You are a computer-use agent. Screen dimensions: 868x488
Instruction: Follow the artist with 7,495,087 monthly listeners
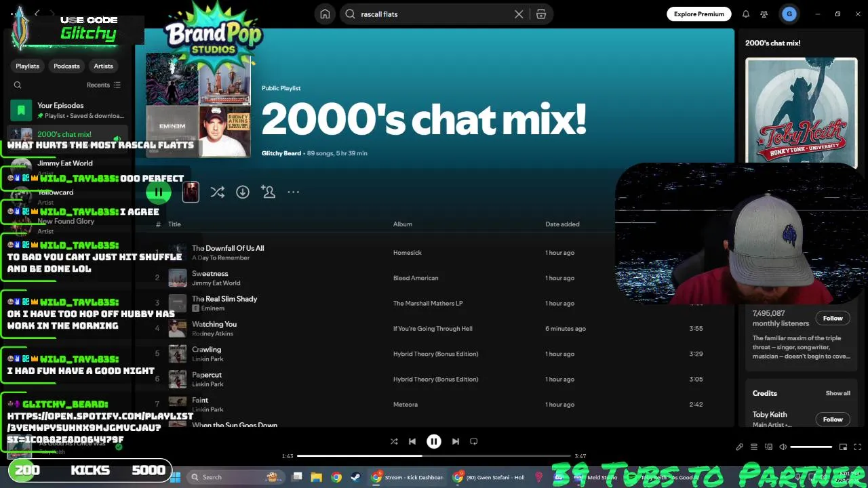(x=833, y=319)
